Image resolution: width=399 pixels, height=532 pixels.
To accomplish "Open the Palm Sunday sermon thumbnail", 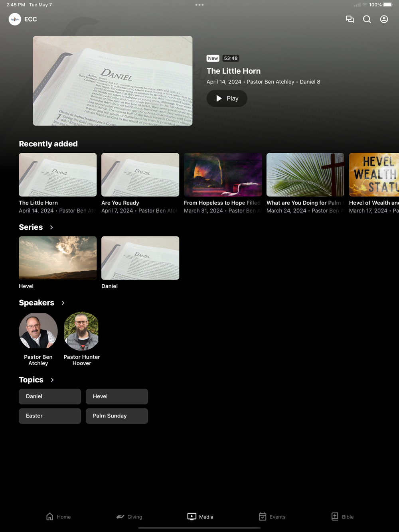I will click(x=305, y=175).
